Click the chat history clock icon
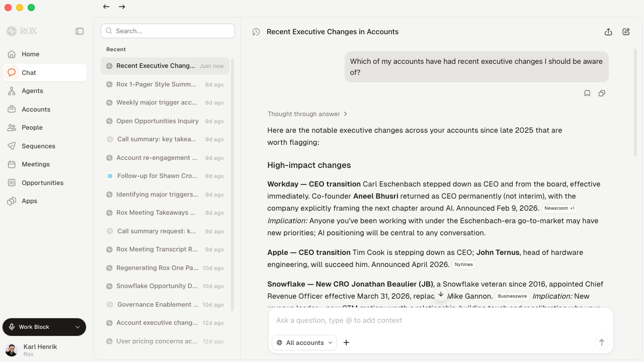Viewport: 644px width, 362px height. click(256, 32)
